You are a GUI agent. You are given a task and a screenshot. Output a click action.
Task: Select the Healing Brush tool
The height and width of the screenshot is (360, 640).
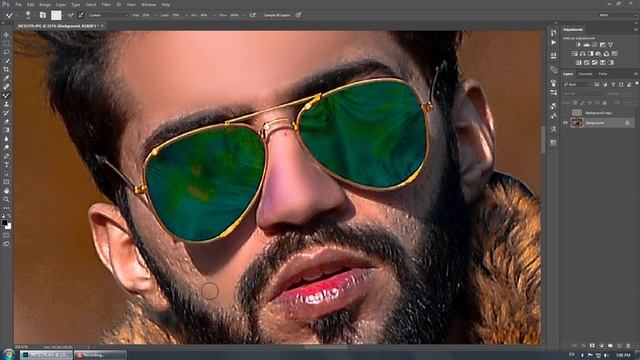point(6,87)
